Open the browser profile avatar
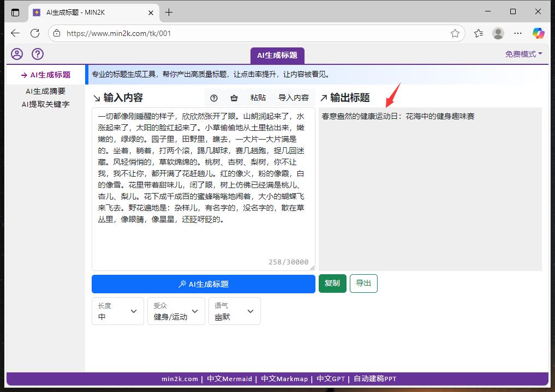 pyautogui.click(x=498, y=33)
